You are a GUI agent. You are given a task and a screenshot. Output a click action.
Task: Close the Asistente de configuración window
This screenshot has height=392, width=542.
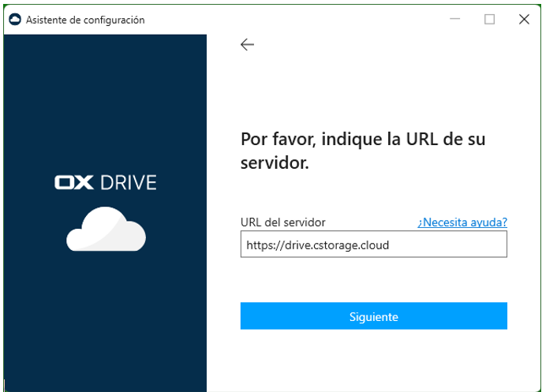(x=524, y=19)
